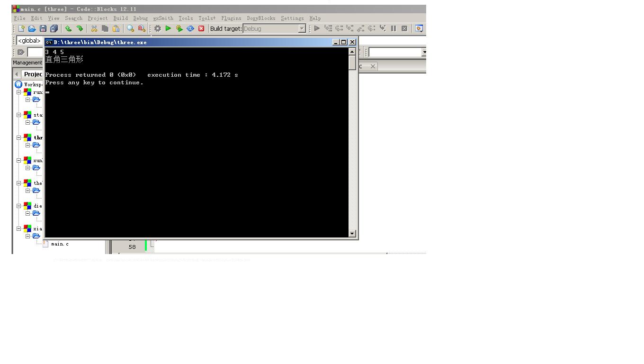
Task: Click the Management tabs left arrow
Action: click(x=17, y=74)
